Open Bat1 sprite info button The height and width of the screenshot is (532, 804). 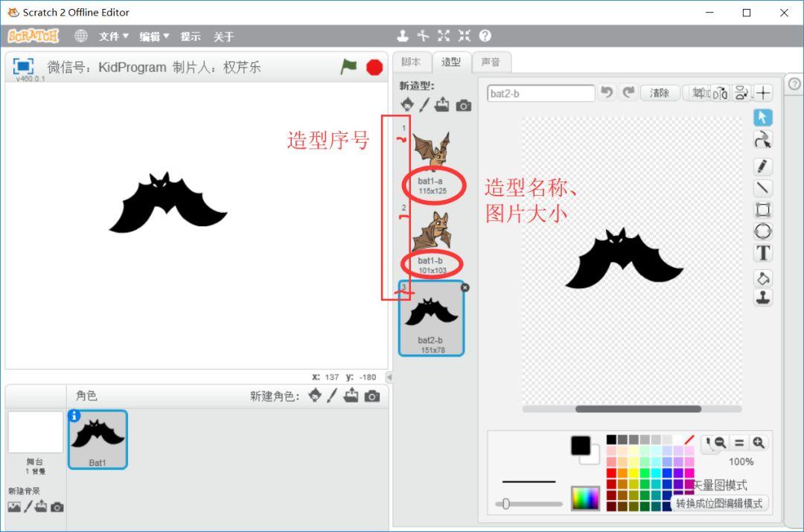[x=74, y=416]
